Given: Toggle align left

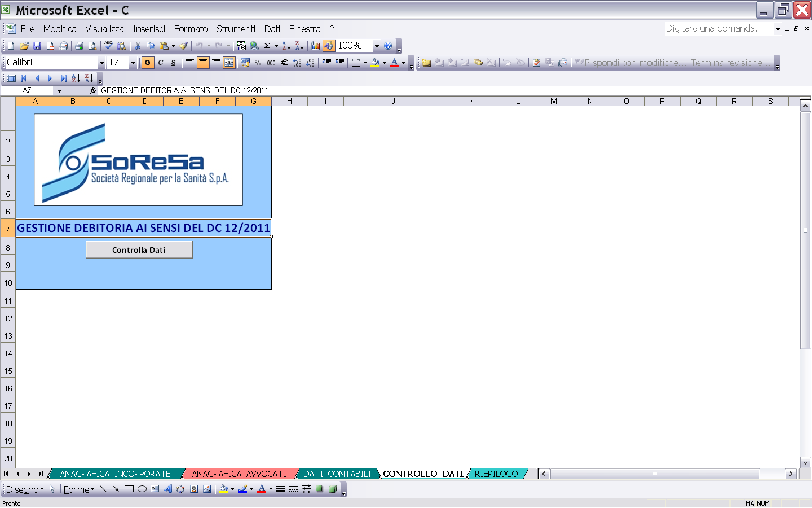Looking at the screenshot, I should pyautogui.click(x=190, y=63).
